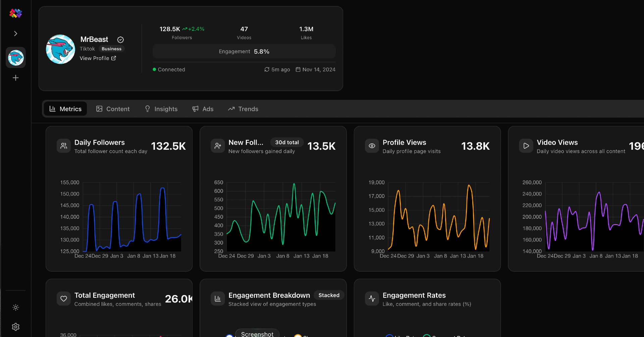Go to the Ads tab
The image size is (644, 337).
tap(203, 109)
